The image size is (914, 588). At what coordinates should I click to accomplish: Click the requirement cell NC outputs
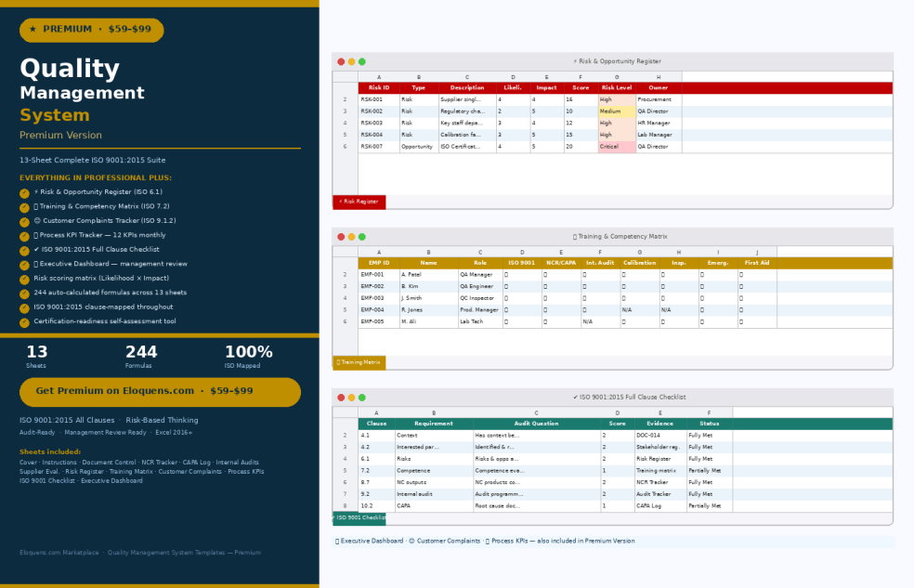pyautogui.click(x=435, y=483)
